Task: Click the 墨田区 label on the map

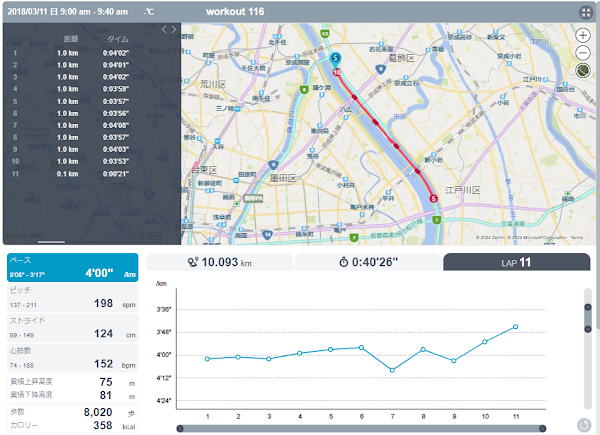Action: [x=283, y=178]
